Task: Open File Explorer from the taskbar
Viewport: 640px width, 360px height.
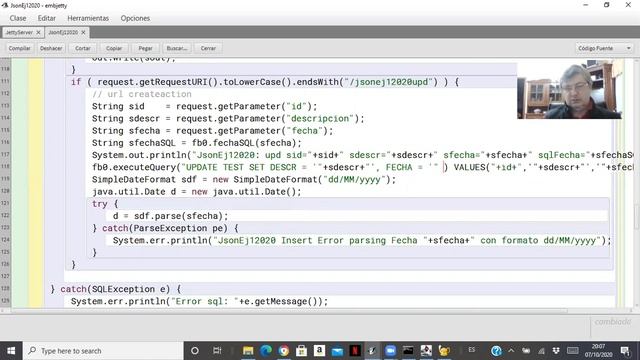Action: (x=248, y=351)
